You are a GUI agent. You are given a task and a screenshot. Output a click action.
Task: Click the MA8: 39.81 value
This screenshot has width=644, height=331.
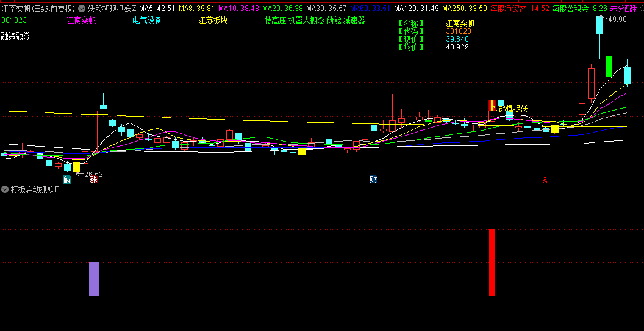(197, 8)
